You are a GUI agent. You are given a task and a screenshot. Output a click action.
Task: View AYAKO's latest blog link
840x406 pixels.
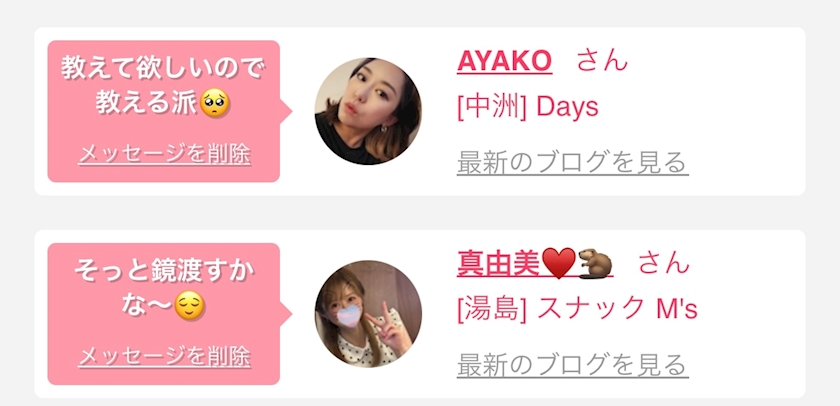pos(572,163)
